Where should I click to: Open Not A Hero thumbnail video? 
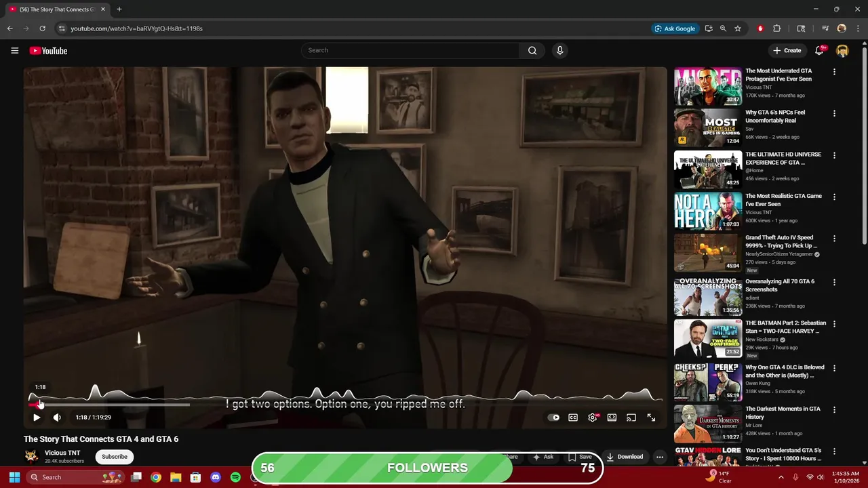pyautogui.click(x=708, y=211)
